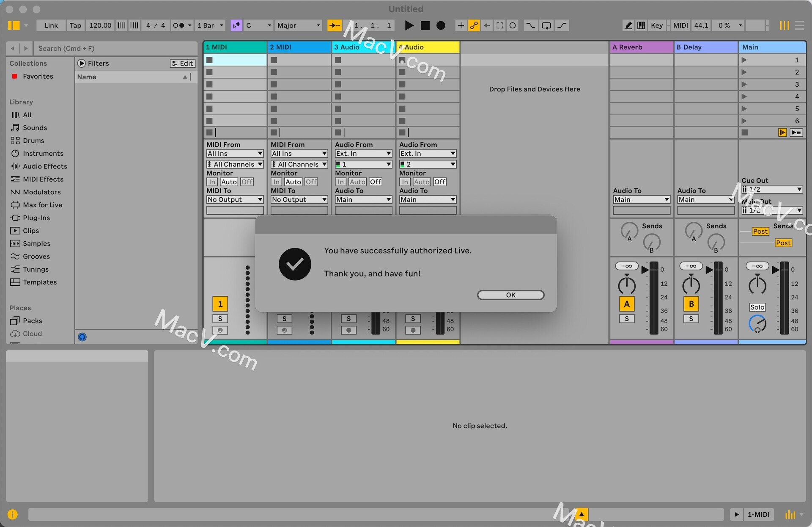812x527 pixels.
Task: Expand the Filters triangle
Action: click(x=82, y=63)
